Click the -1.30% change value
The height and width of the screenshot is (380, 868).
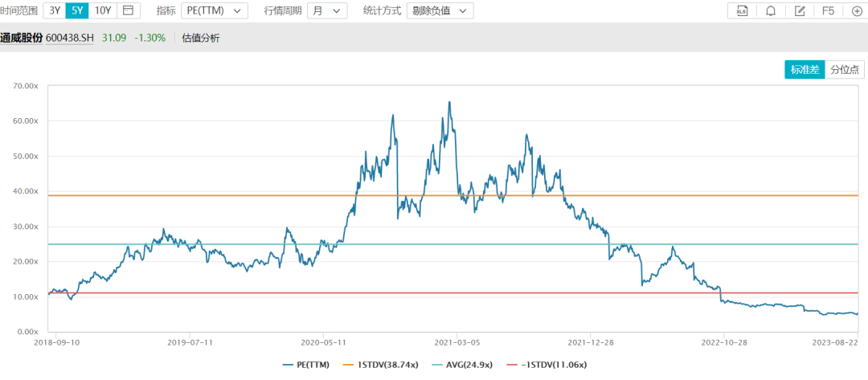click(x=150, y=39)
